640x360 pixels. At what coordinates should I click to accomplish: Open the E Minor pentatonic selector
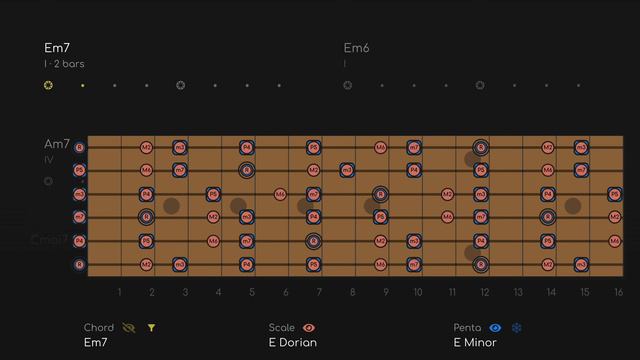(x=475, y=342)
